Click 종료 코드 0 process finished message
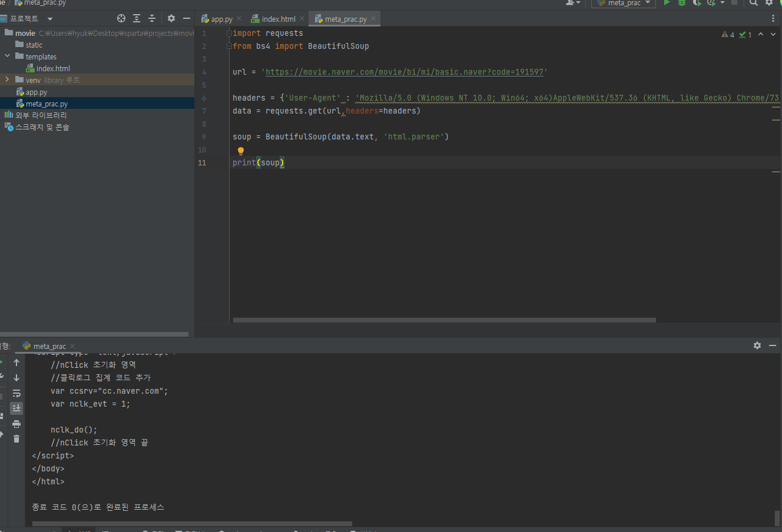 [x=98, y=507]
